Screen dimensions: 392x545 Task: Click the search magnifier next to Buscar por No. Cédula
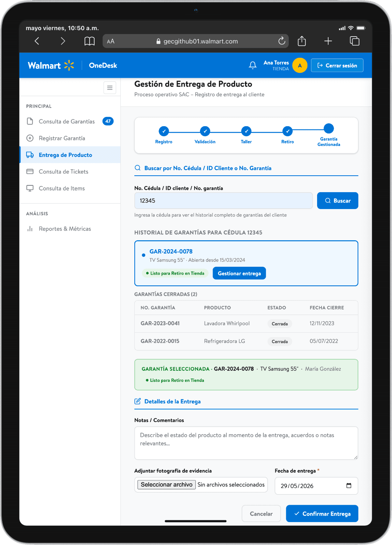(x=138, y=168)
